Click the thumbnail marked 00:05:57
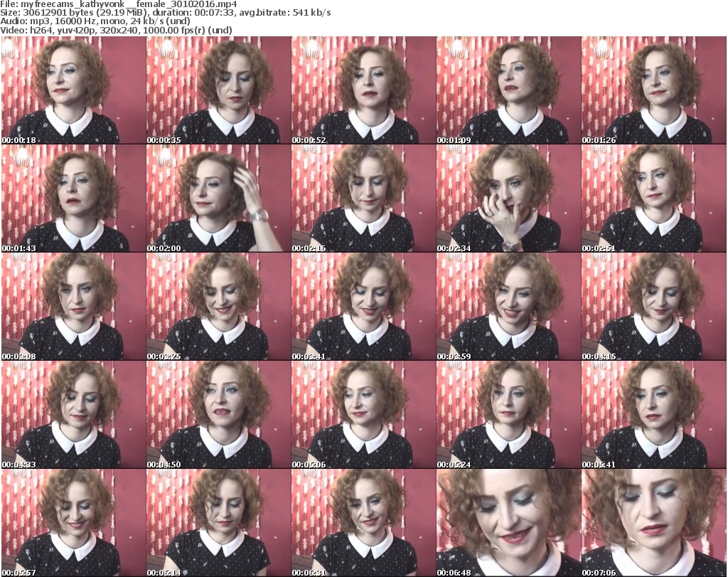 [73, 523]
